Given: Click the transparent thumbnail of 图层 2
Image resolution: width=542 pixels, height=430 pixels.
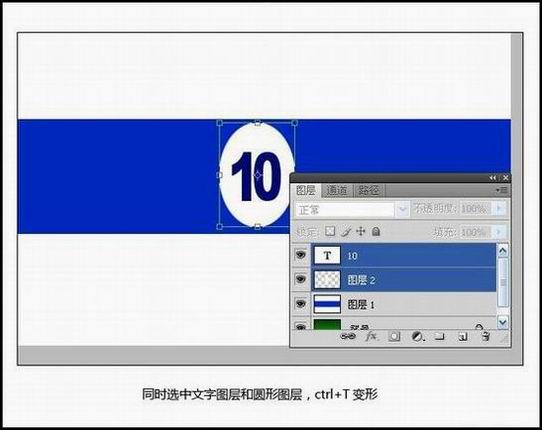Looking at the screenshot, I should (x=327, y=279).
